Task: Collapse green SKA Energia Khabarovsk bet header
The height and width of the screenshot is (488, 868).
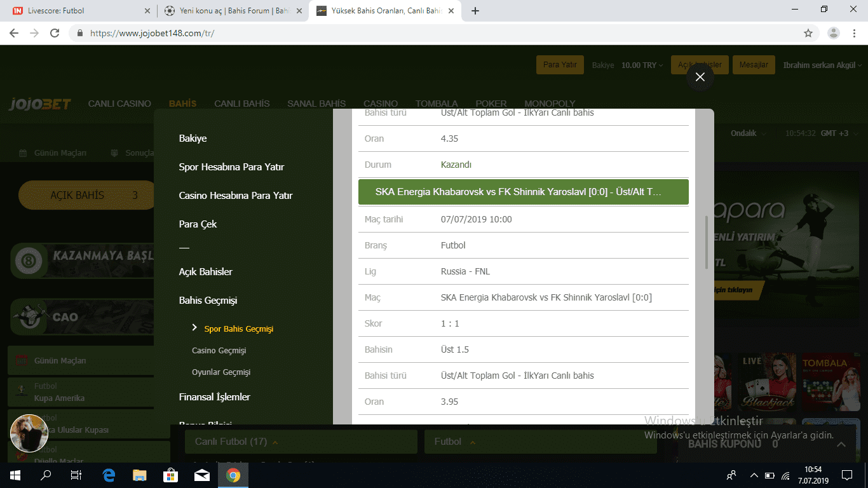Action: click(524, 192)
